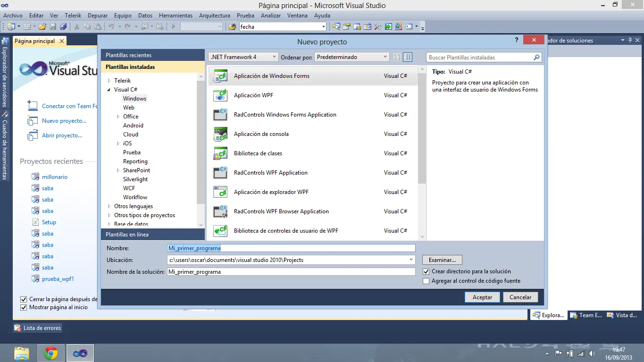The image size is (644, 362).
Task: Expand the SharePoint tree node
Action: pos(118,170)
